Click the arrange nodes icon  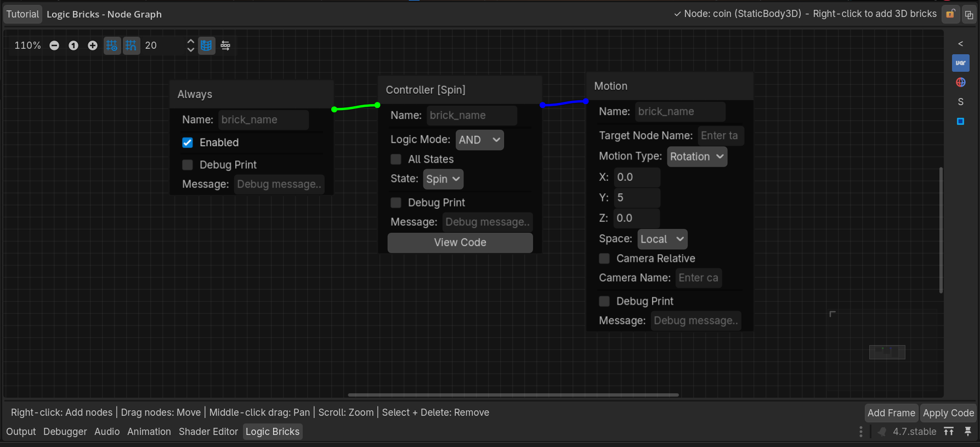tap(225, 45)
